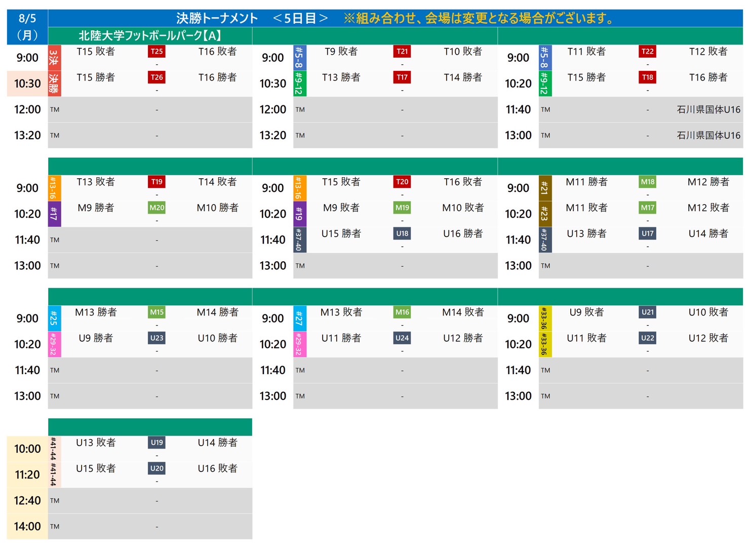Select the T26 final match badge

(x=156, y=77)
